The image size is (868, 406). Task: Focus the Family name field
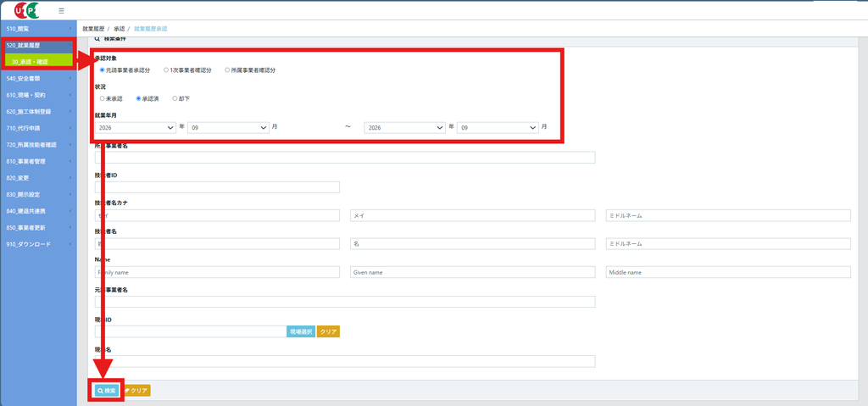pos(217,272)
